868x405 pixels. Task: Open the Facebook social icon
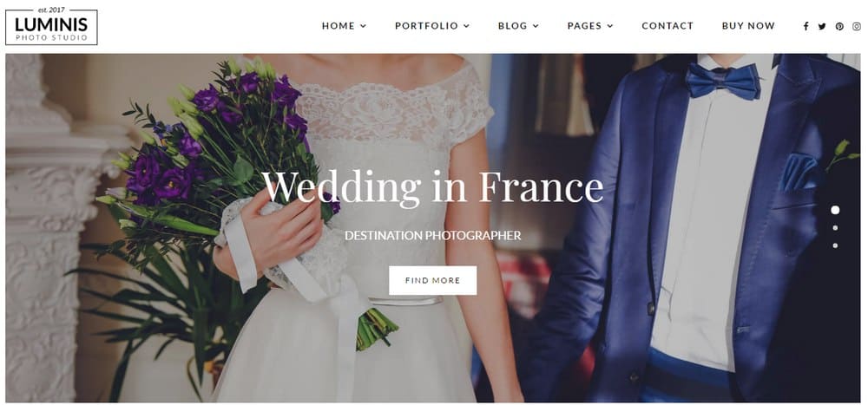[x=806, y=26]
